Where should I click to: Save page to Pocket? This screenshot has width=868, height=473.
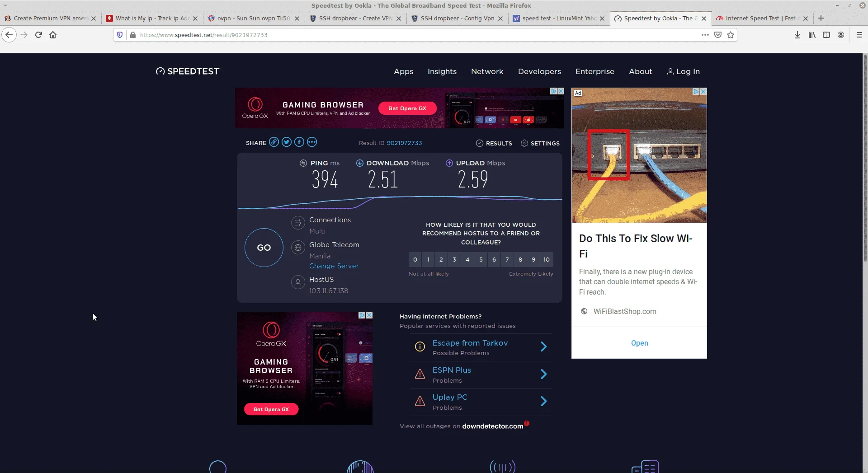tap(718, 35)
